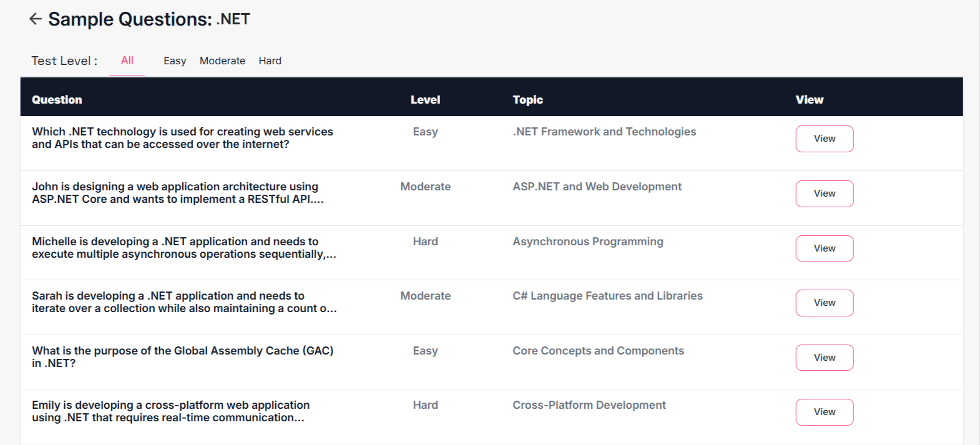The image size is (980, 445).
Task: Click the Cross-Platform Development topic
Action: 589,405
